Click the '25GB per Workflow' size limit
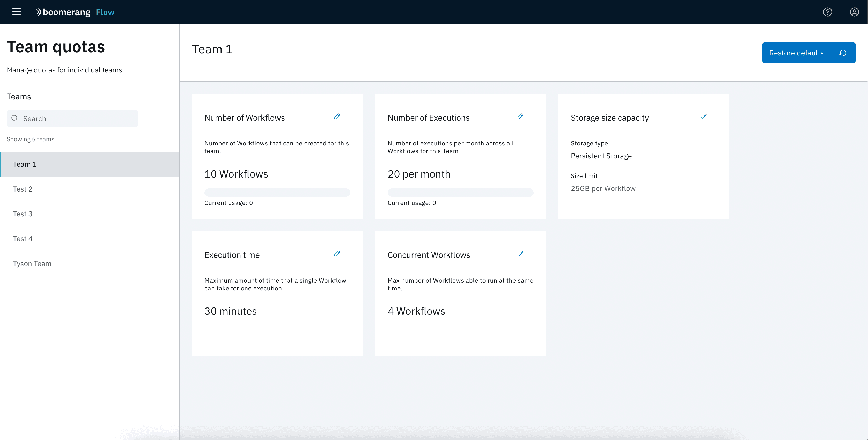 click(603, 189)
